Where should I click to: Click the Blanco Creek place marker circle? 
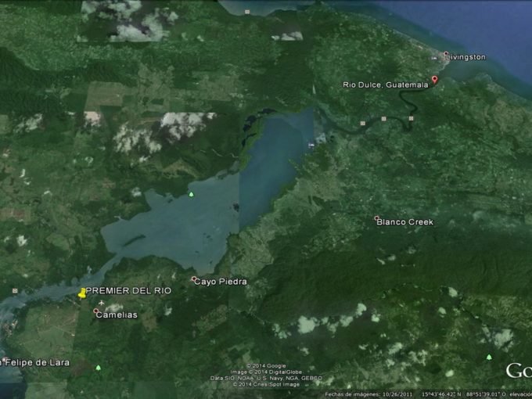click(376, 219)
